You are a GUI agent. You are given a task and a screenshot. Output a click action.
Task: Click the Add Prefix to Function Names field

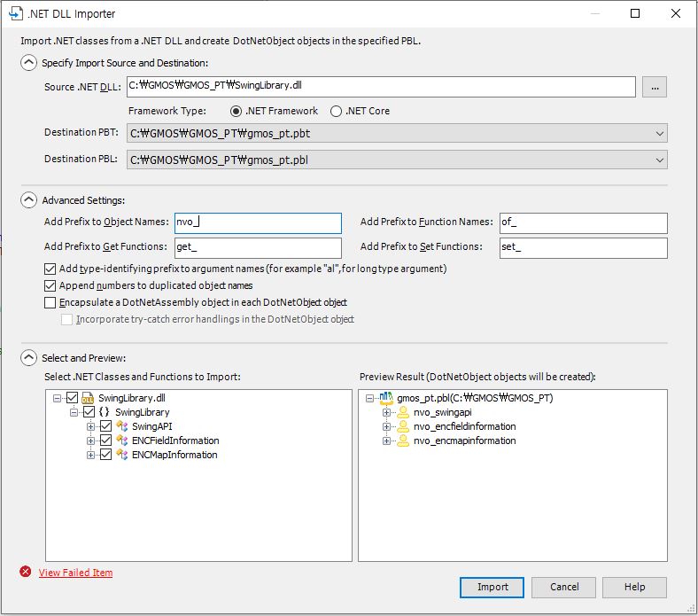[x=583, y=222]
